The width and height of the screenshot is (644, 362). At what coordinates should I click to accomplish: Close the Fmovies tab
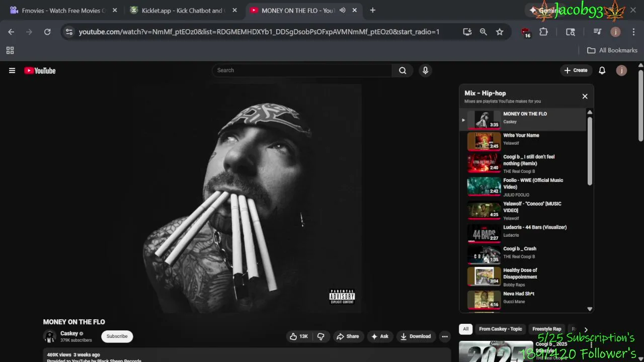click(x=115, y=10)
